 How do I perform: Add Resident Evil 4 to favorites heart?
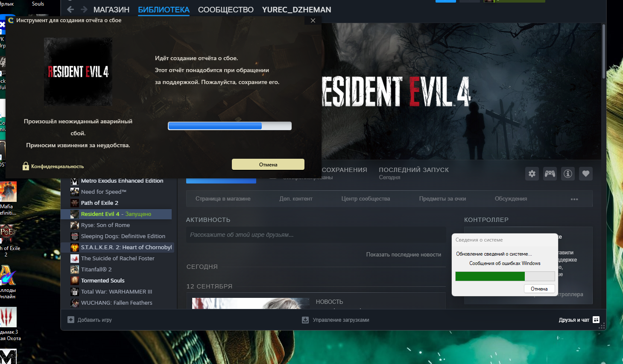coord(586,173)
